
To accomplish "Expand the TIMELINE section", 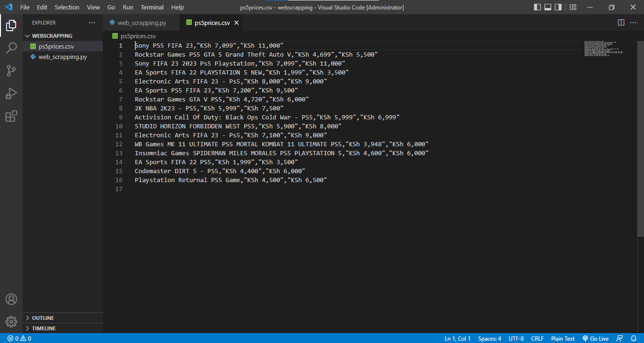I will point(62,328).
